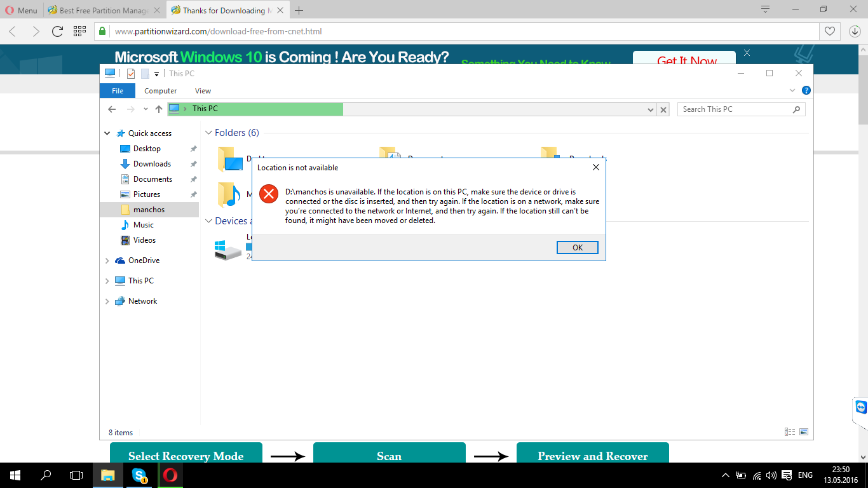Select the Music folder icon in Folders
Screen dimensions: 868x488
(230, 194)
